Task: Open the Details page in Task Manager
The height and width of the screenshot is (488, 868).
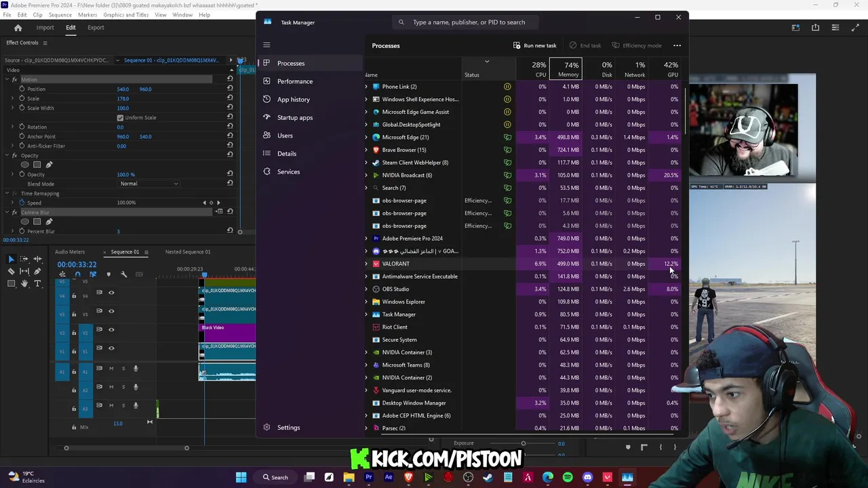Action: [310, 153]
